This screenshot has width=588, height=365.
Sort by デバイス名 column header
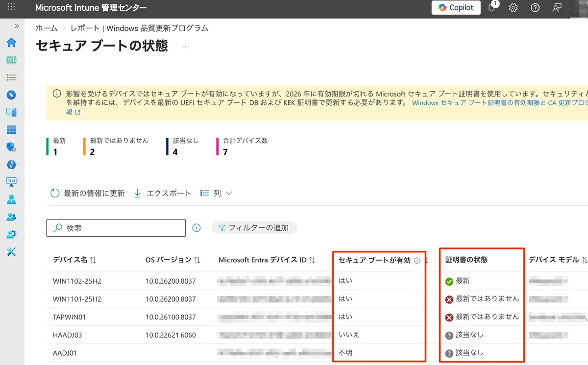point(74,260)
